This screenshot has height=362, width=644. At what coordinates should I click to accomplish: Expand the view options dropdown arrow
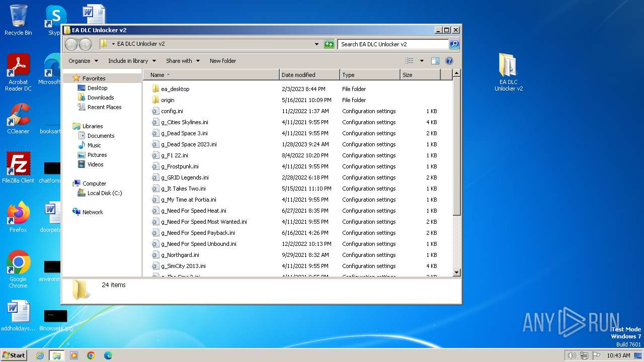422,61
